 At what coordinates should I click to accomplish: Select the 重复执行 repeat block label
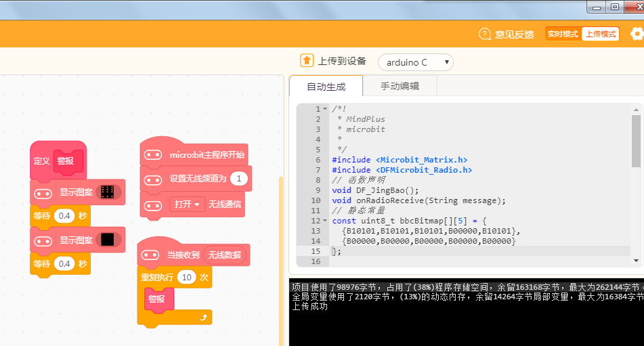[x=157, y=278]
